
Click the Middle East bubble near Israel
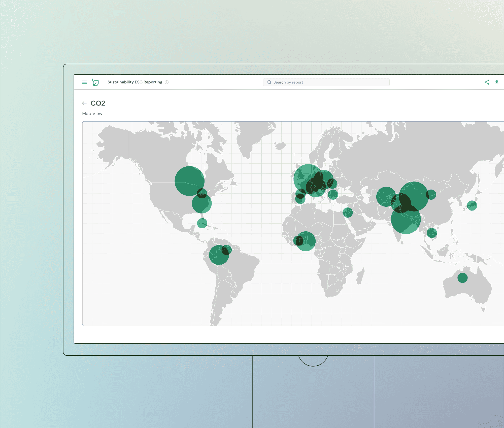[x=348, y=212]
